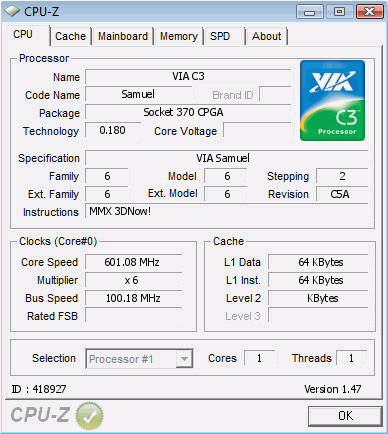The height and width of the screenshot is (434, 388).
Task: Click the Instructions field with MMX 3DNow!
Action: (x=227, y=211)
